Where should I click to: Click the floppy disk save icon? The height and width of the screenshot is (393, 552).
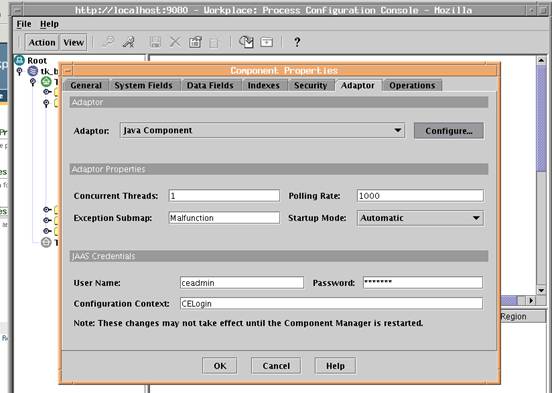click(x=155, y=42)
